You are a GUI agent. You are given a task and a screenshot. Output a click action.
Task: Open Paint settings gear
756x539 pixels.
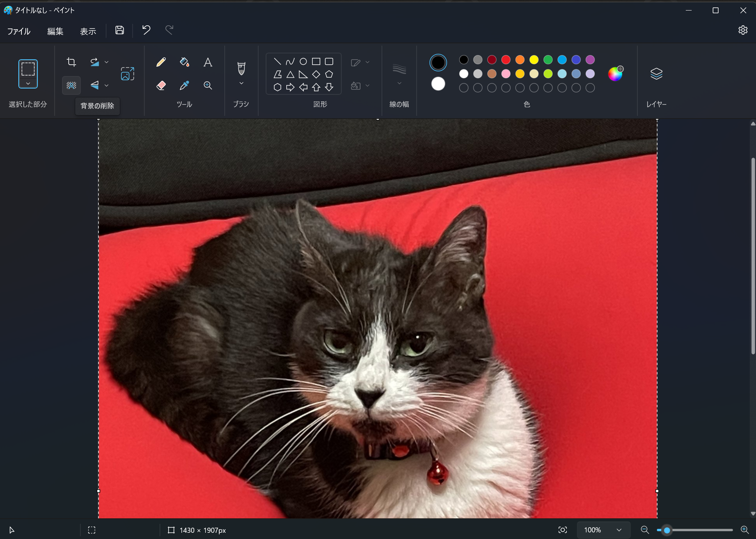tap(743, 30)
